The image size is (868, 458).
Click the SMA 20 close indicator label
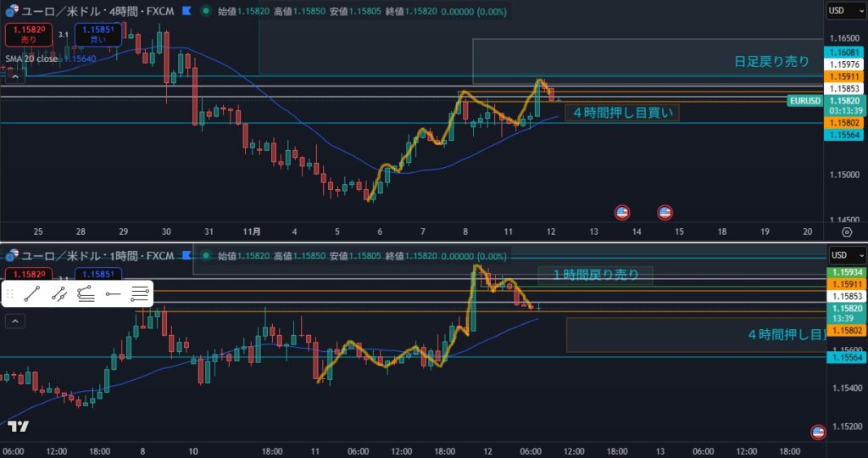[x=32, y=59]
